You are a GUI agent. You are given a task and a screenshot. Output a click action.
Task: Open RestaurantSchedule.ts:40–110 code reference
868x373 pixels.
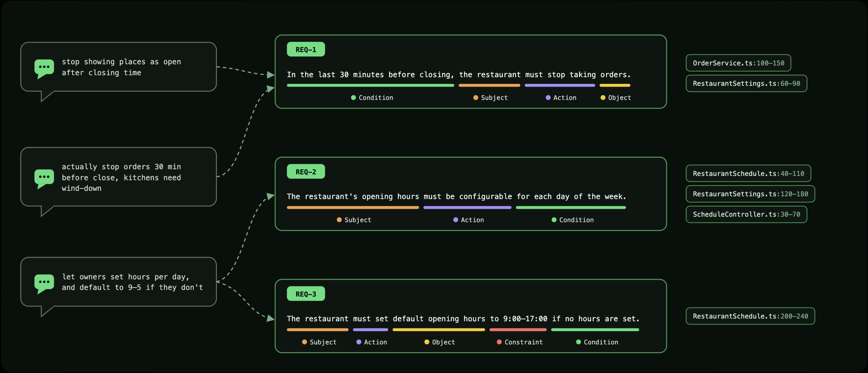click(748, 174)
